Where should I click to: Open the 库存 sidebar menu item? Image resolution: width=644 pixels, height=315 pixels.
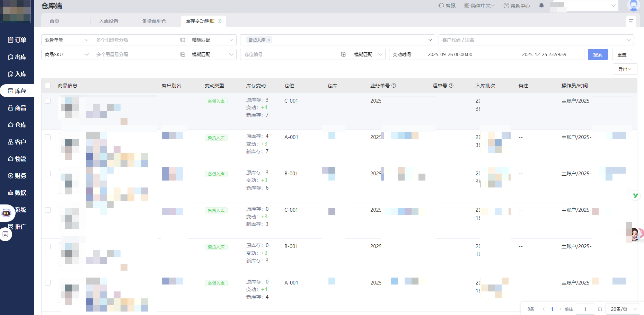[17, 91]
